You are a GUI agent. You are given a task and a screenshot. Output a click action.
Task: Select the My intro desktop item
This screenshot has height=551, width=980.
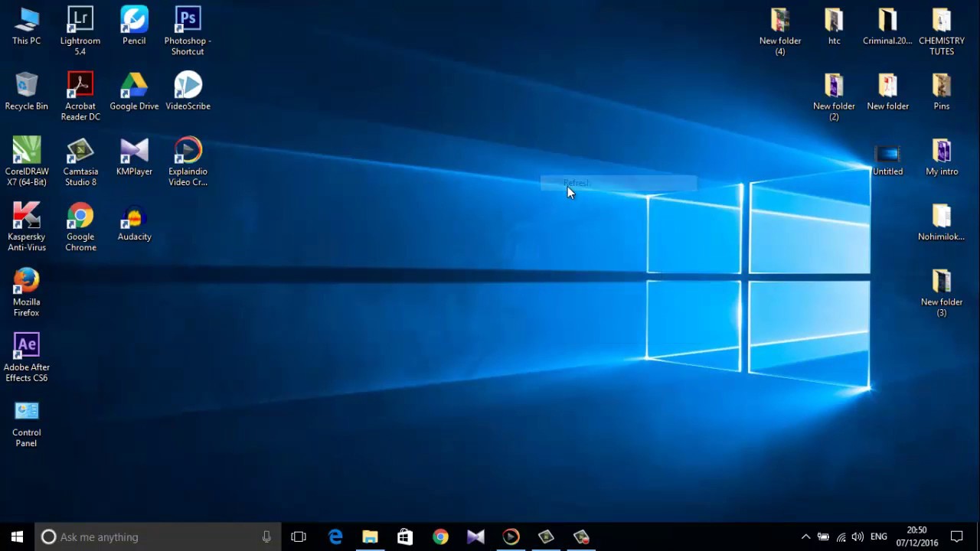point(942,157)
